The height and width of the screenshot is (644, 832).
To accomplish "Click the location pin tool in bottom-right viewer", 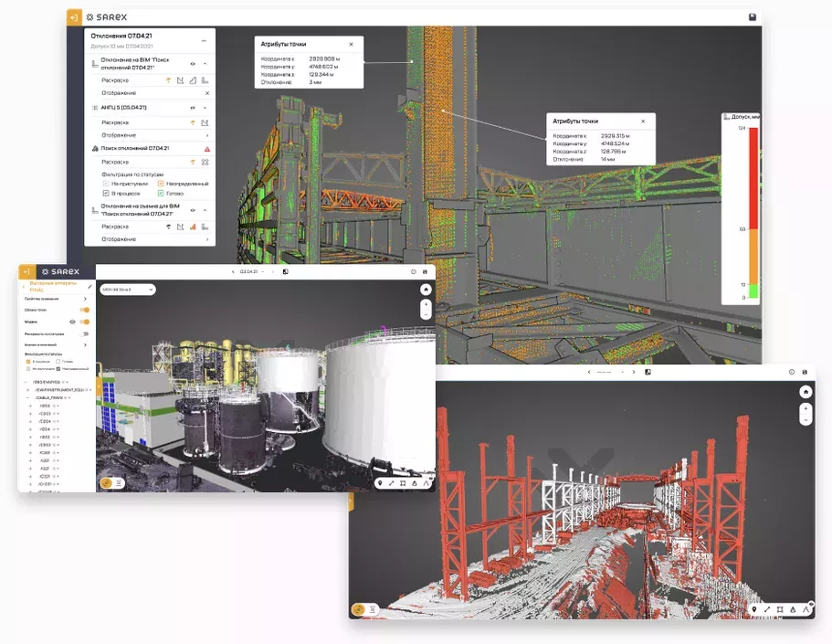I will click(753, 609).
